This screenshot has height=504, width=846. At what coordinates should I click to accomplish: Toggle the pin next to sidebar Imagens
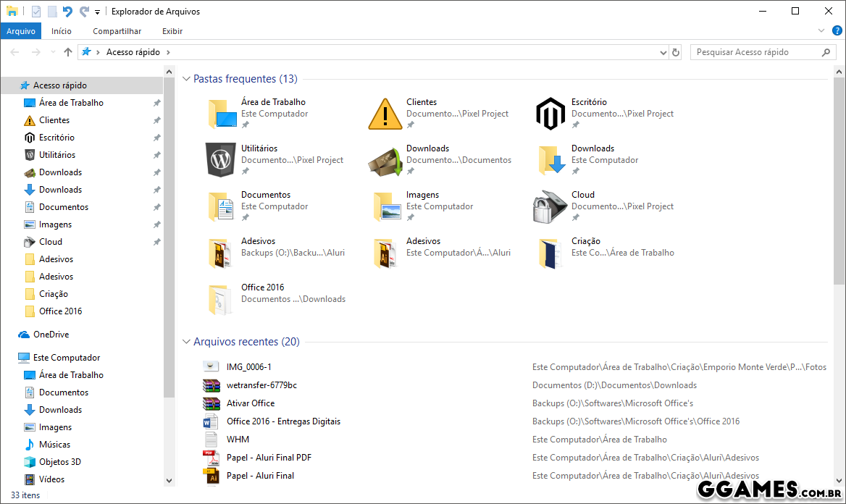coord(156,224)
